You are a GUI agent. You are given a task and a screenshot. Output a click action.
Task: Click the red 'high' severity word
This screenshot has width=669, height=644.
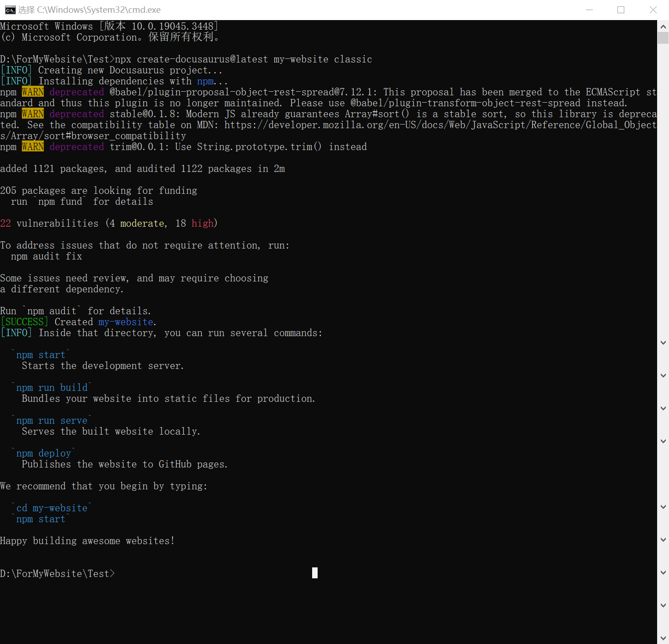(203, 223)
